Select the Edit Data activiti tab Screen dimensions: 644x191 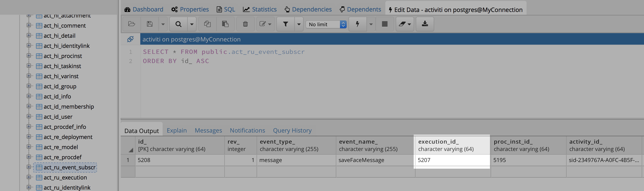(456, 10)
